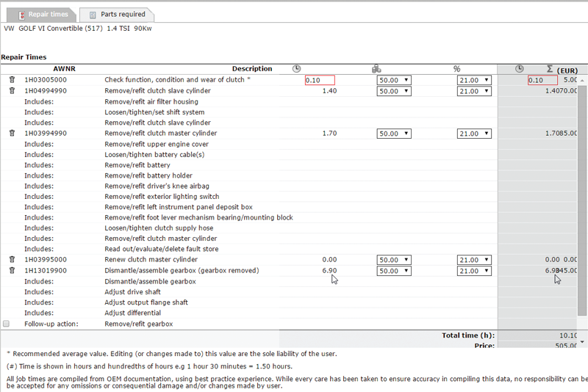Click 'Loosen/tighten battery cable(s)' line
588x392 pixels.
pos(154,155)
